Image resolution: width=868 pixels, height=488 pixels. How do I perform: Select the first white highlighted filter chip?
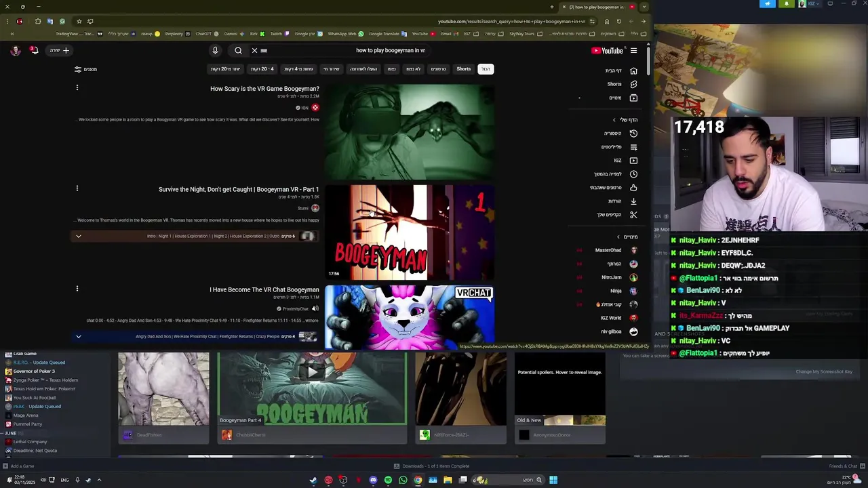tap(486, 69)
